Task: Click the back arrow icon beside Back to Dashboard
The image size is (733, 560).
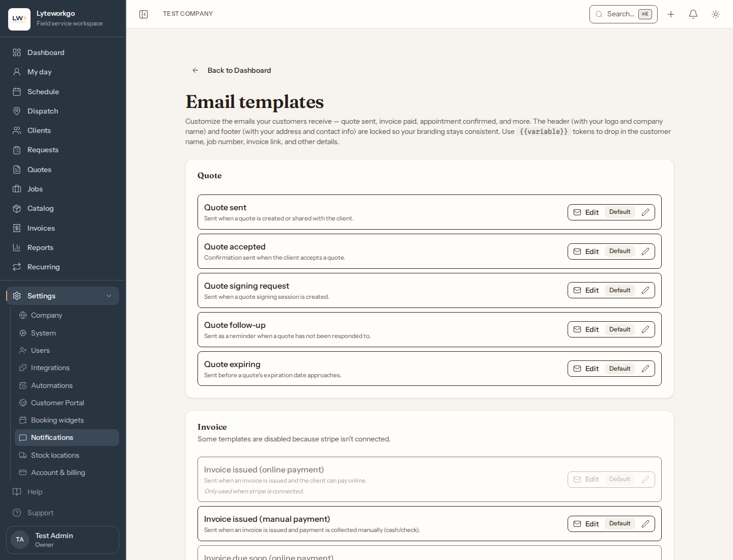Action: (195, 70)
